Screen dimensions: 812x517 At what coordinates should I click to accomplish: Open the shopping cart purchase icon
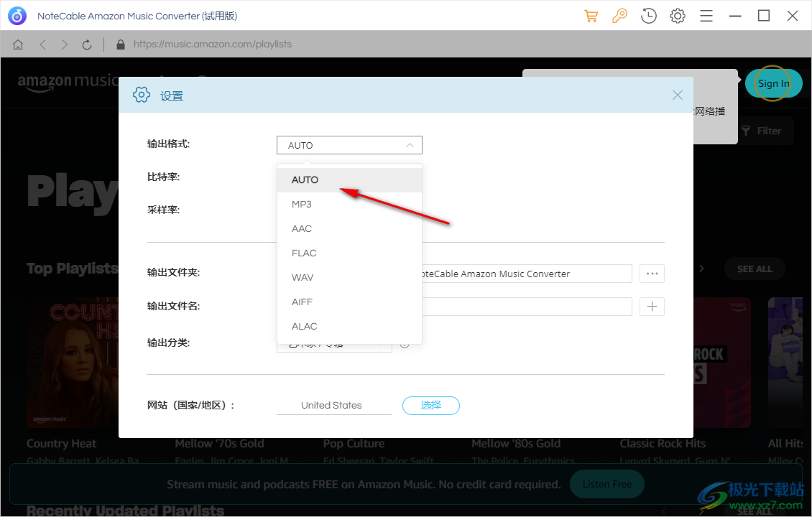point(591,16)
